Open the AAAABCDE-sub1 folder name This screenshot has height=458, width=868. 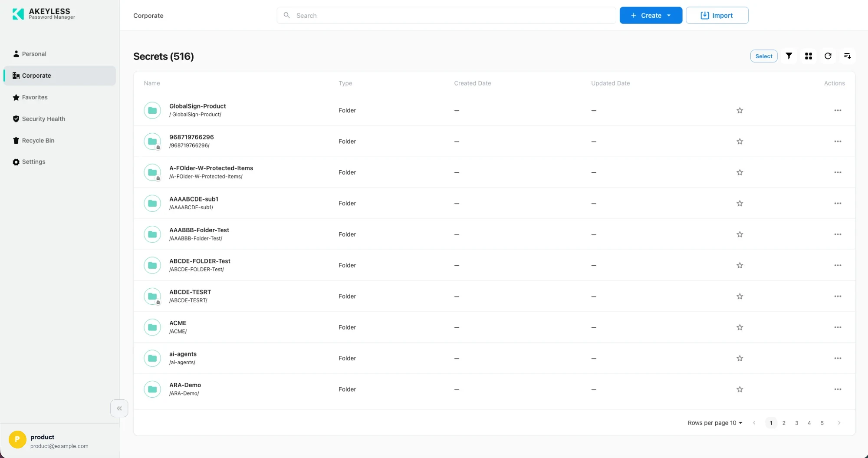(x=194, y=199)
